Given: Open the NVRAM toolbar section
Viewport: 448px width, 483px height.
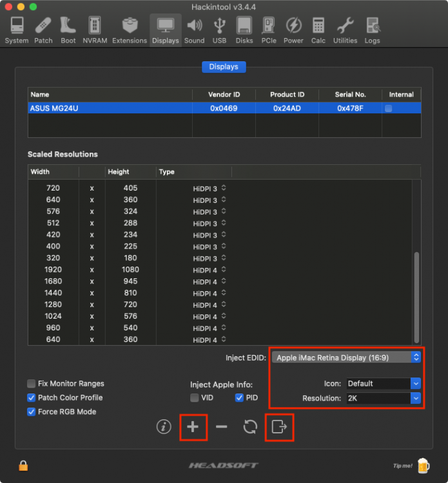Looking at the screenshot, I should click(95, 30).
